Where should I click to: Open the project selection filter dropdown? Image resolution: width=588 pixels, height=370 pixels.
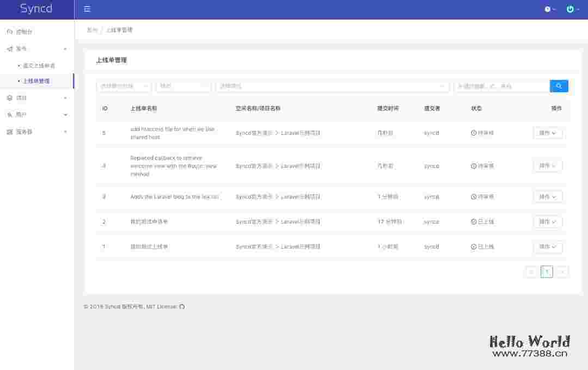click(332, 86)
